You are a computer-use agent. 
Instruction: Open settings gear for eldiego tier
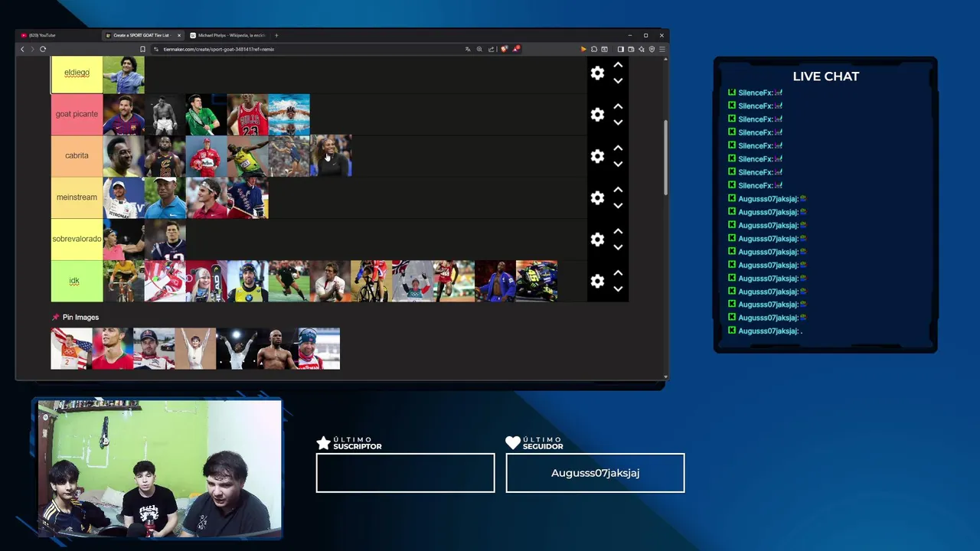point(597,73)
